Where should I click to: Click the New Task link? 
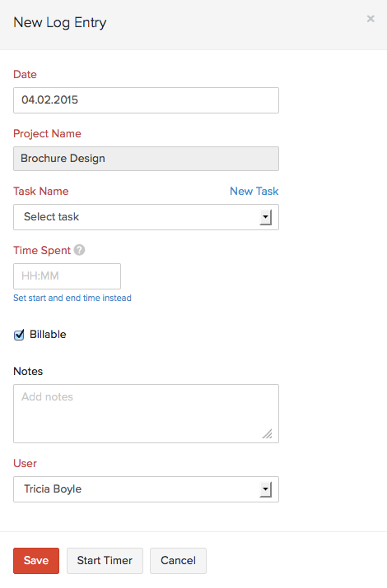[254, 192]
